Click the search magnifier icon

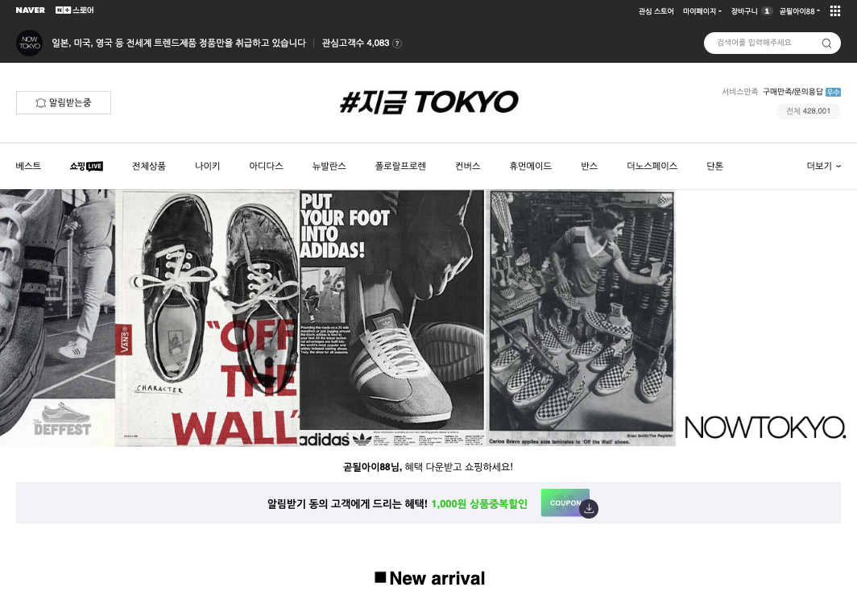click(x=826, y=43)
